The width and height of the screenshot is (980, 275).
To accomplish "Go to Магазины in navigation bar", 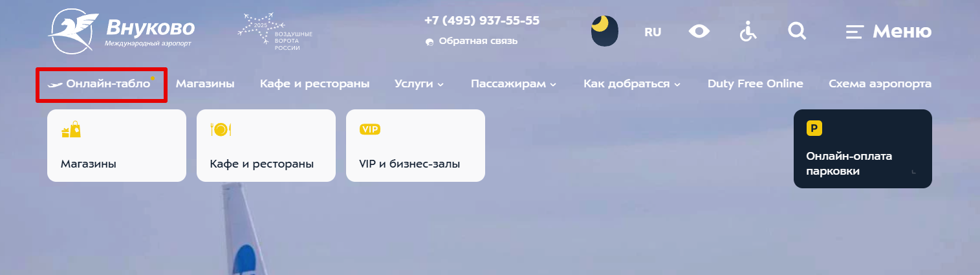I will [x=205, y=84].
